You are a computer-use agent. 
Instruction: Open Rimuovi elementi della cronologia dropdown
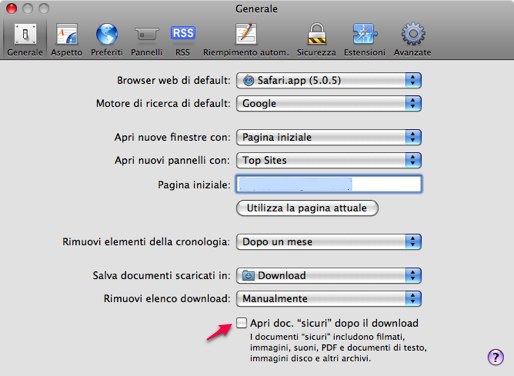pyautogui.click(x=329, y=242)
